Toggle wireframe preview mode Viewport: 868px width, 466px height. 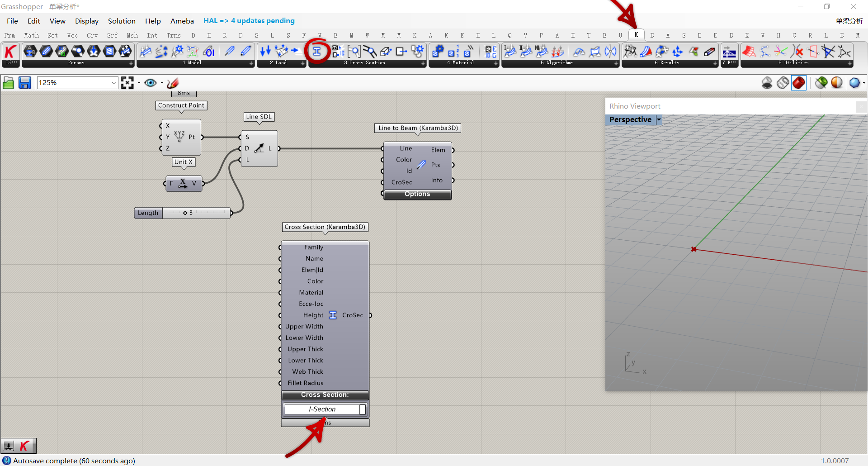click(x=783, y=83)
